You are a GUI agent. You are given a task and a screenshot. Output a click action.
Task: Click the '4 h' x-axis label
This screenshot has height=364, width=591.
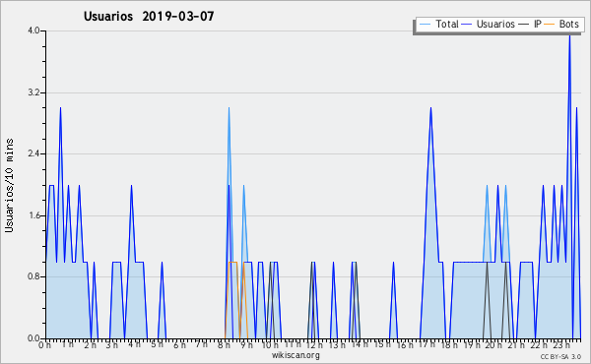(134, 344)
